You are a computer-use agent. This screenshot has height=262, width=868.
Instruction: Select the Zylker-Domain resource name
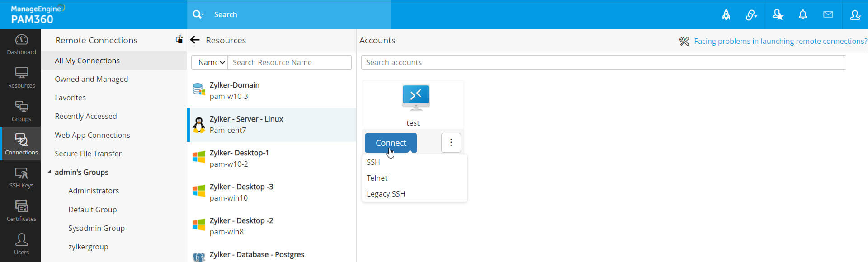[x=234, y=85]
